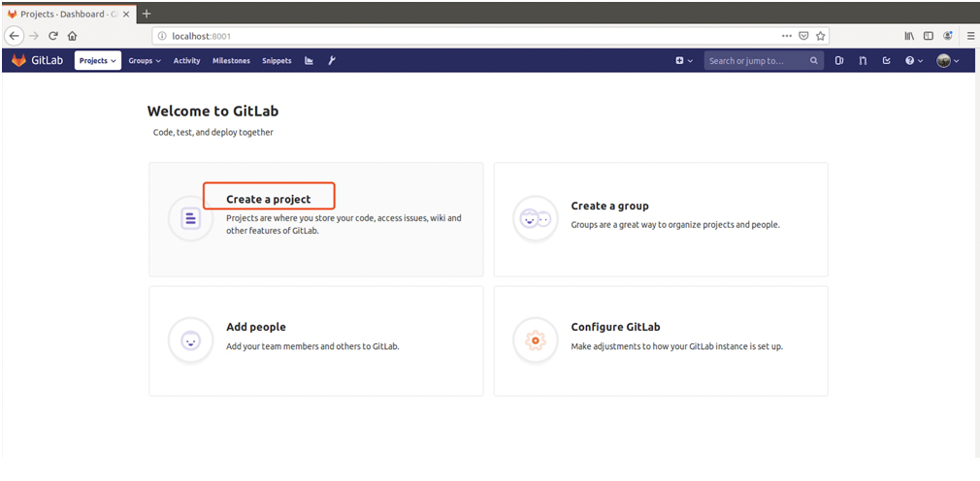Bookmark this page with star icon
This screenshot has width=980, height=481.
[x=821, y=36]
